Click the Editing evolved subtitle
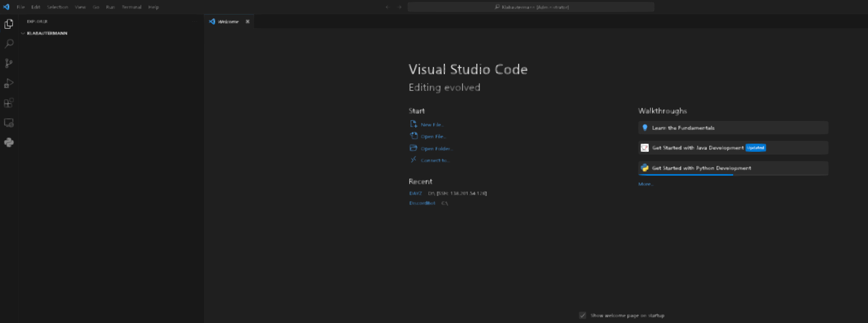868x323 pixels. tap(445, 87)
